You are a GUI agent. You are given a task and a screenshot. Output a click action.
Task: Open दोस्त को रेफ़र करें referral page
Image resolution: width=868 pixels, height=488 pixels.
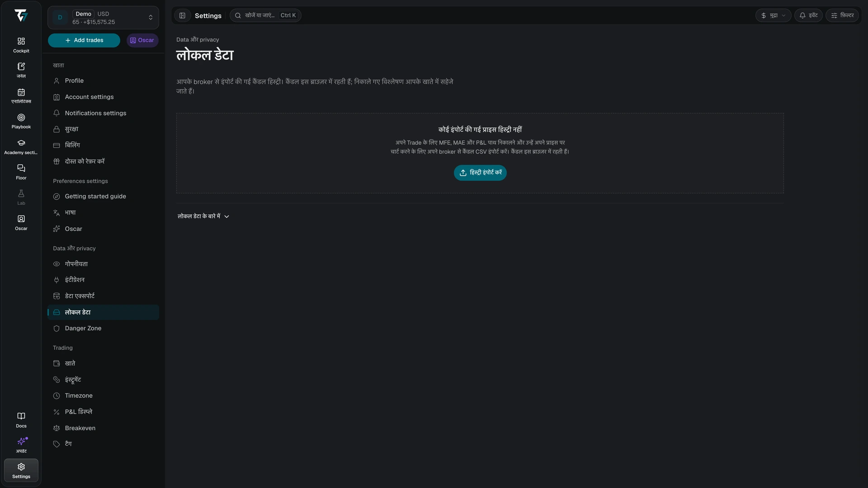[x=103, y=161]
